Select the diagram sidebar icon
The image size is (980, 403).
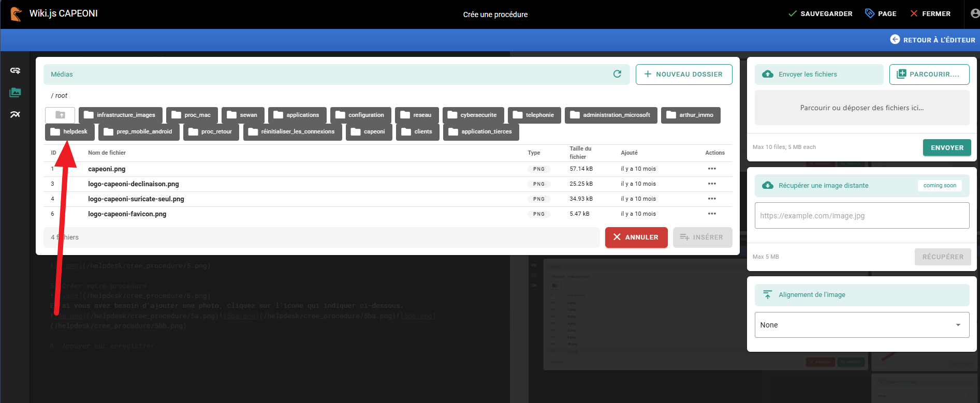pos(15,114)
